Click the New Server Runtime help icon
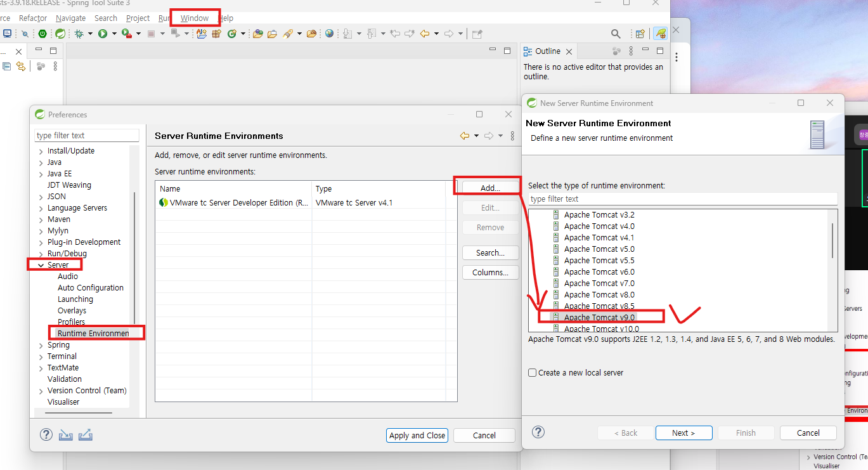Screen dimensions: 868x470 538,432
